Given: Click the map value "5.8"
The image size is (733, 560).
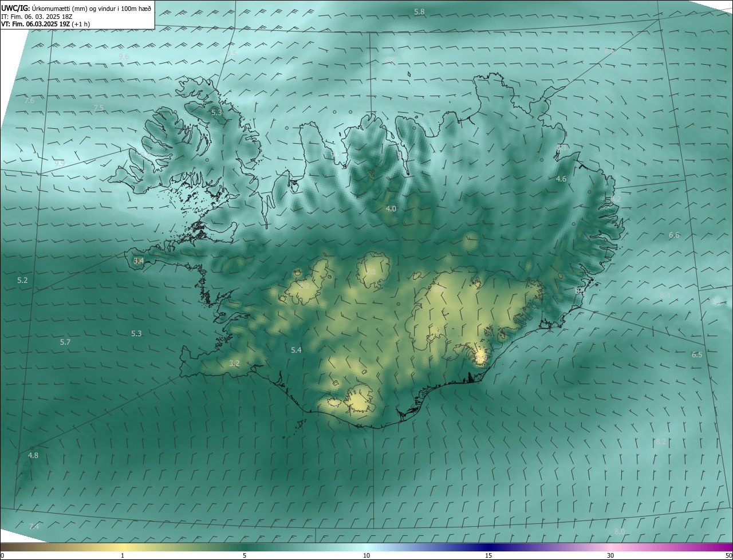Looking at the screenshot, I should [x=419, y=12].
